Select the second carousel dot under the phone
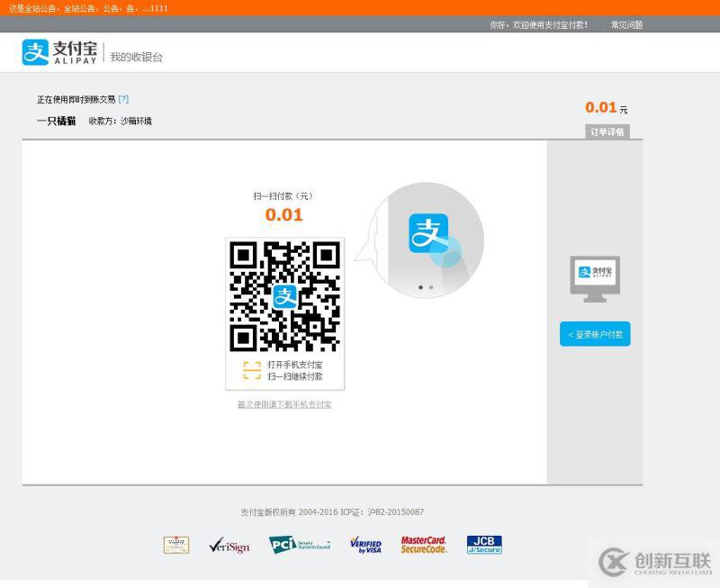 pos(430,287)
